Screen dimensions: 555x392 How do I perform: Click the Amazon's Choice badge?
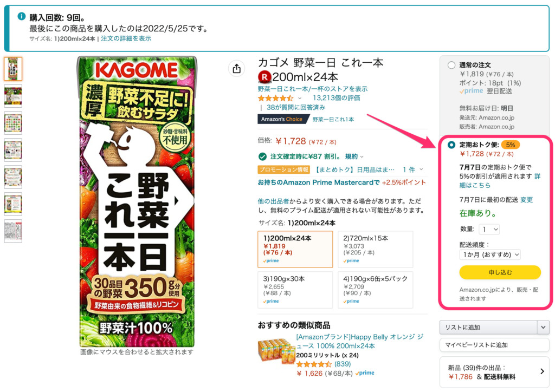282,119
